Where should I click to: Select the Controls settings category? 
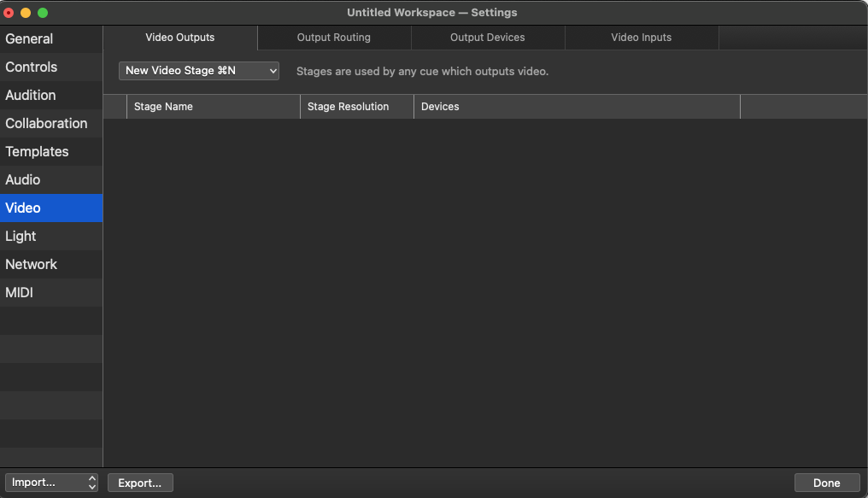(32, 67)
